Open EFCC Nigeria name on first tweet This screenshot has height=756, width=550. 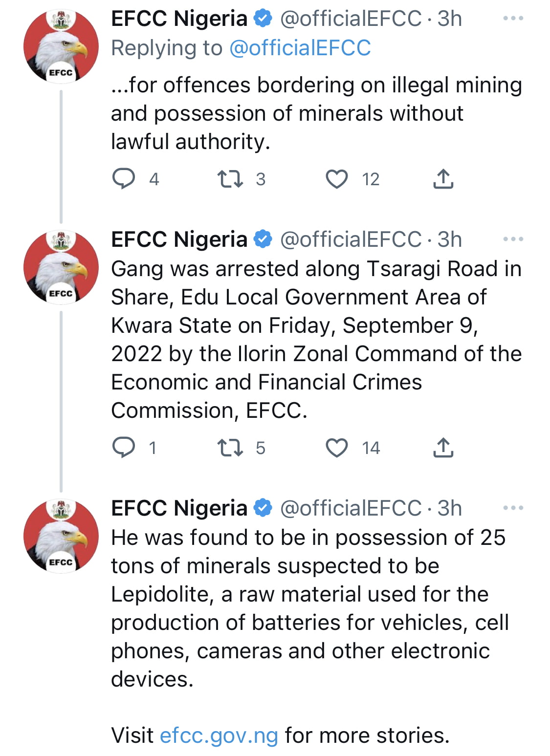coord(179,19)
